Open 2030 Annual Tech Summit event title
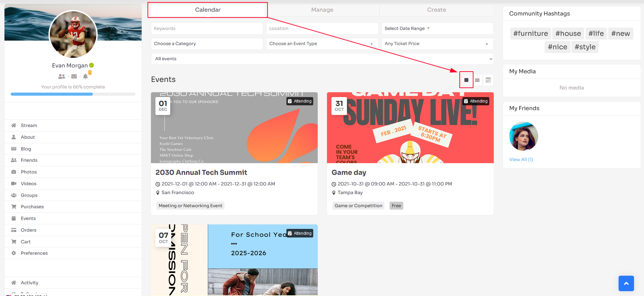Screen dimensions: 644x296 [x=201, y=172]
